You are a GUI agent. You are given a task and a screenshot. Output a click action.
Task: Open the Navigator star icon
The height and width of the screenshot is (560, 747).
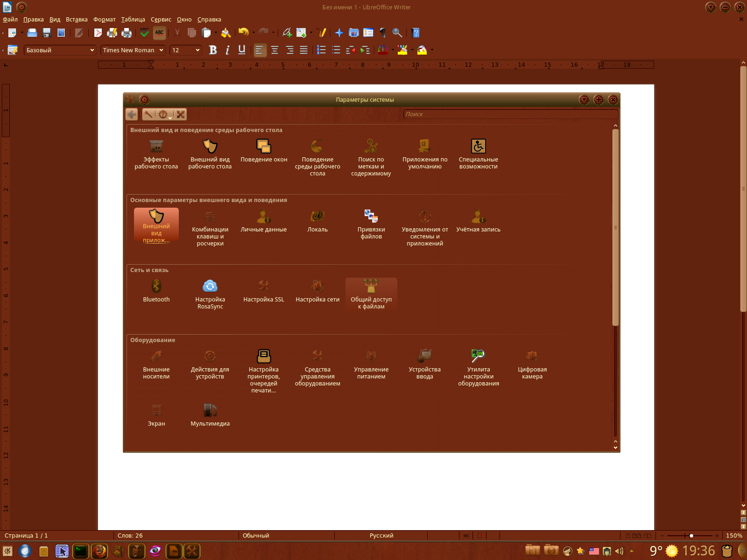tap(339, 33)
